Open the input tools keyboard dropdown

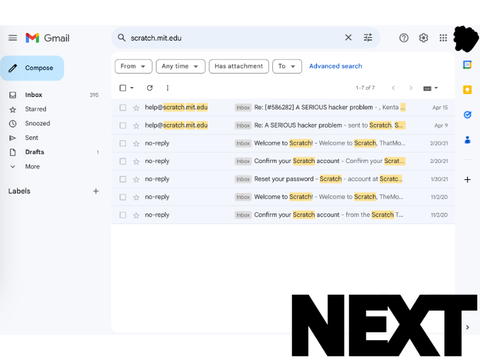pos(430,88)
